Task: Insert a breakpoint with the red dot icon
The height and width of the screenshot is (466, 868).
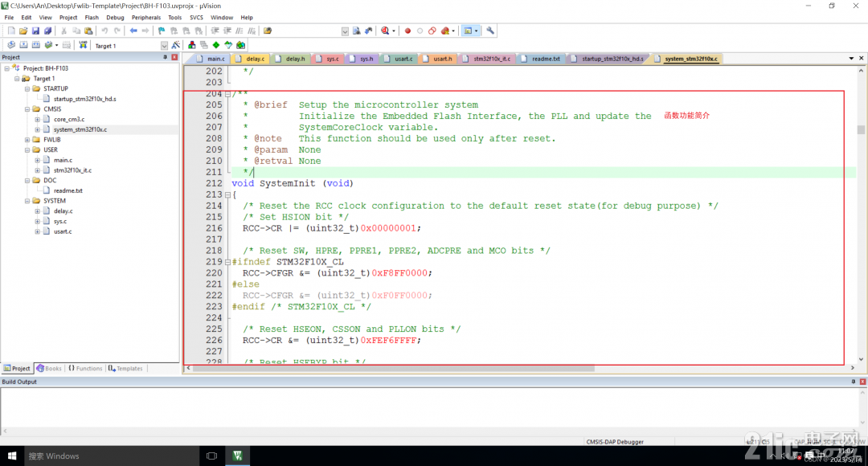Action: point(408,31)
